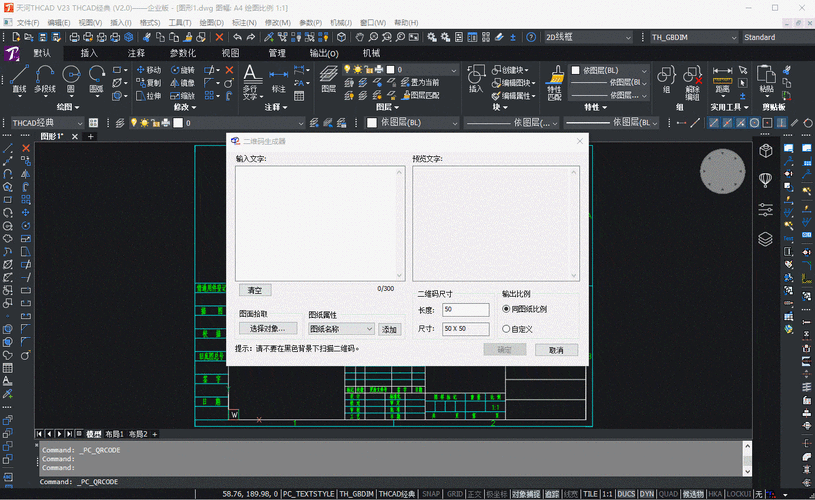
Task: Expand the 修改 panel dropdown
Action: point(185,107)
